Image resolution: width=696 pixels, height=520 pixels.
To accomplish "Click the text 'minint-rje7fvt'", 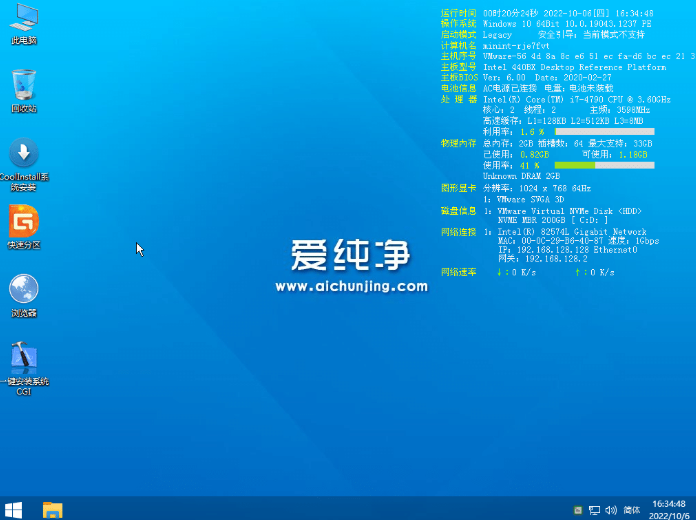I will [x=516, y=46].
